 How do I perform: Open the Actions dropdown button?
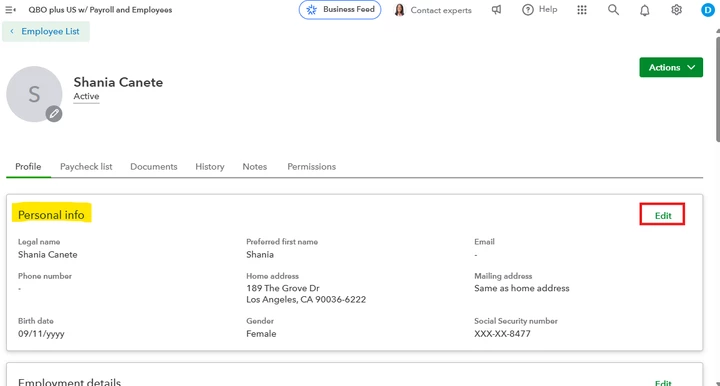pos(671,67)
